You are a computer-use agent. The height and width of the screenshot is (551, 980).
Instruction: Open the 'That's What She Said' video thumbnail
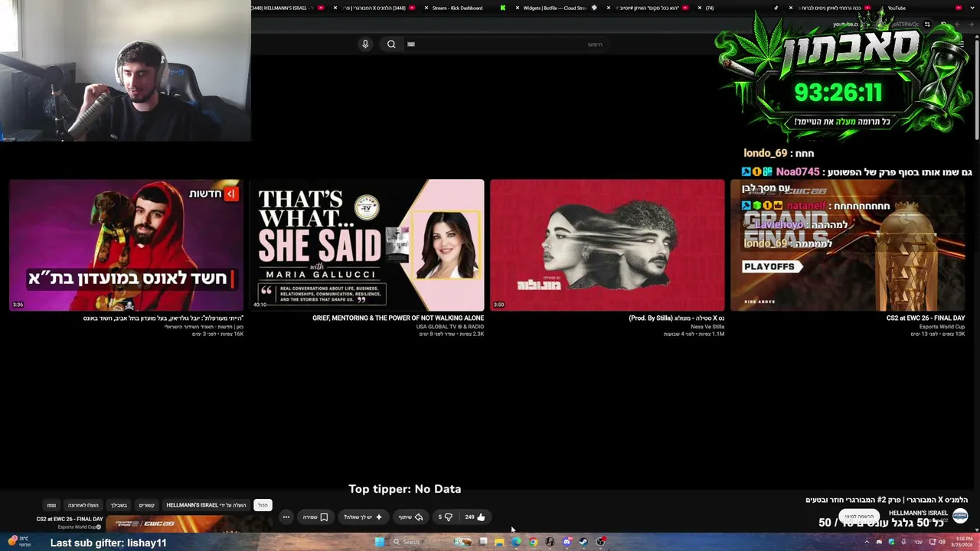coord(367,245)
